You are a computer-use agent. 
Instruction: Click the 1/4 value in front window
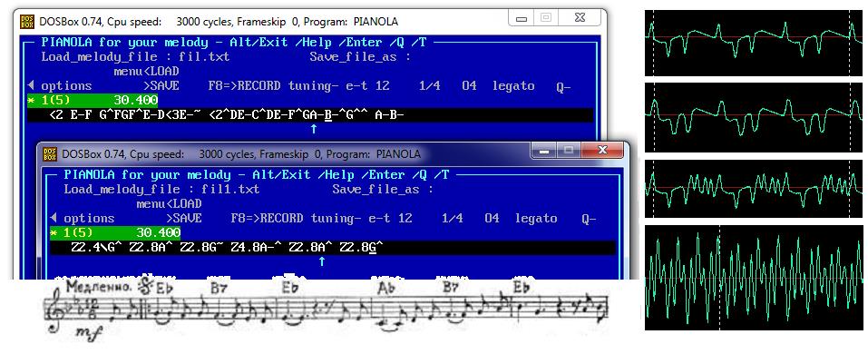point(453,218)
